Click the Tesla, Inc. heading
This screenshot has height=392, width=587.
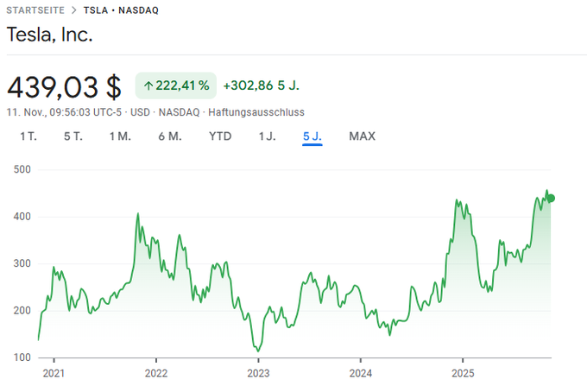tap(49, 35)
